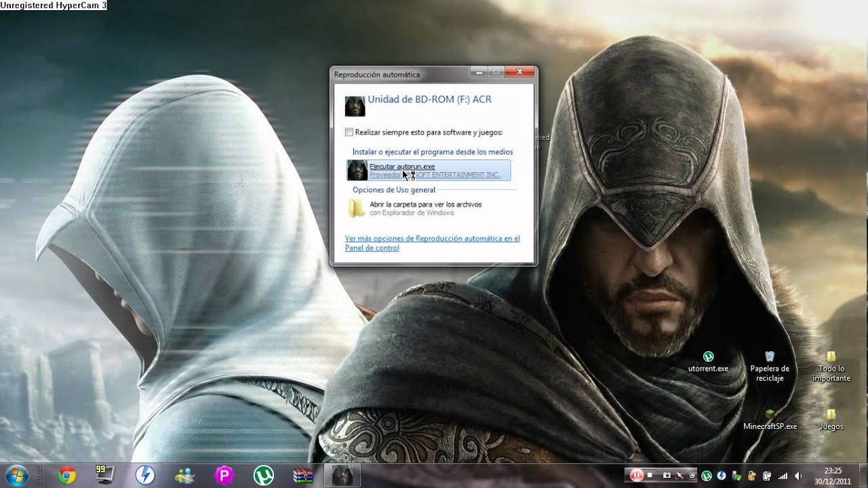
Task: Open the clock showing 23:25
Action: point(833,475)
